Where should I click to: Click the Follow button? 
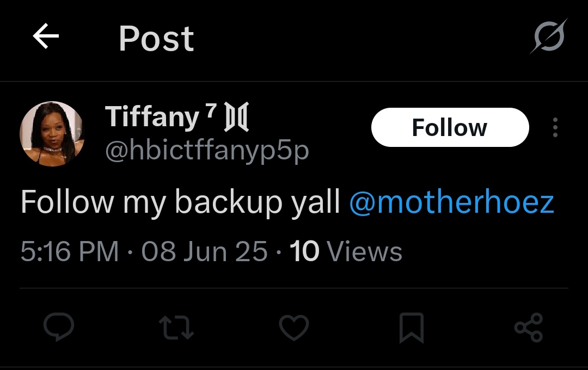(450, 127)
